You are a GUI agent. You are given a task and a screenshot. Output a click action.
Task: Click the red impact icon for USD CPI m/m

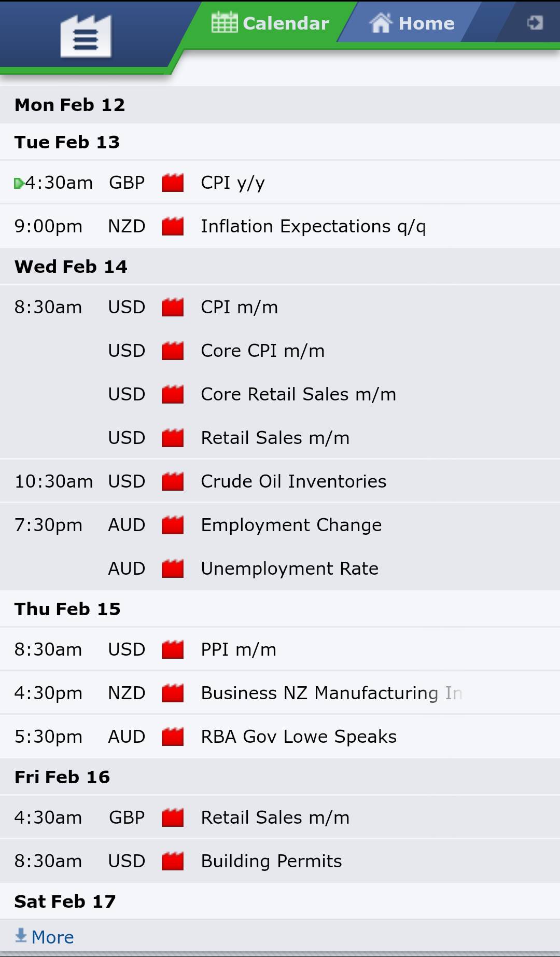pyautogui.click(x=173, y=307)
